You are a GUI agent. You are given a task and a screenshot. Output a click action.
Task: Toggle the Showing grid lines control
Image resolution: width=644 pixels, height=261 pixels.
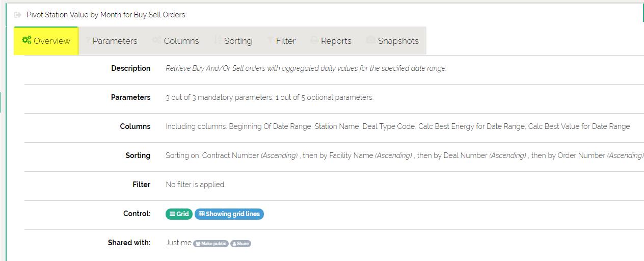click(x=229, y=214)
